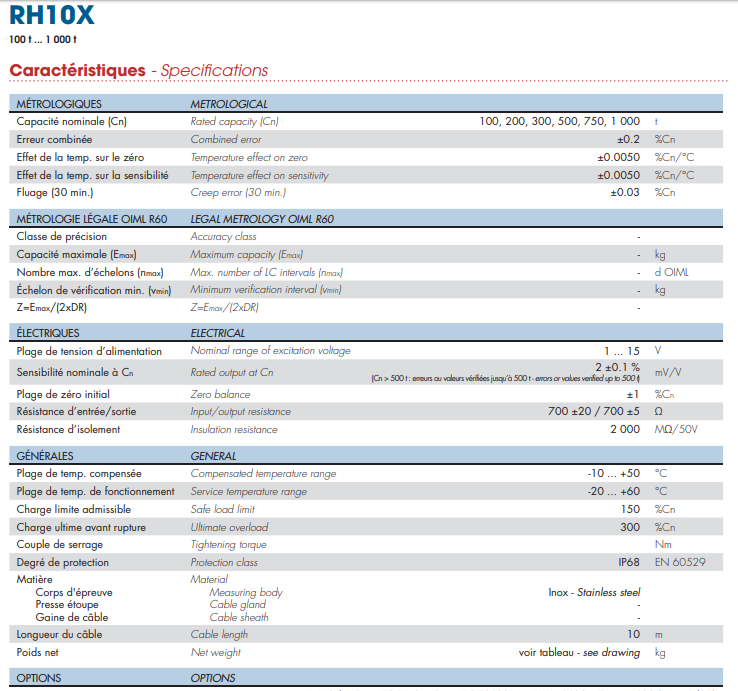Select the "Combined error" English label
Screen dimensions: 738x691
tap(226, 140)
